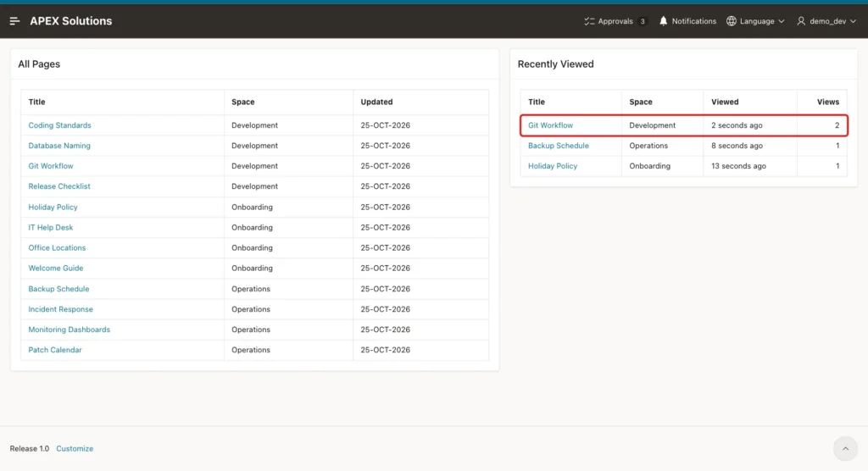Screen dimensions: 868x471
Task: Open the Patch Calendar page link
Action: (x=55, y=351)
